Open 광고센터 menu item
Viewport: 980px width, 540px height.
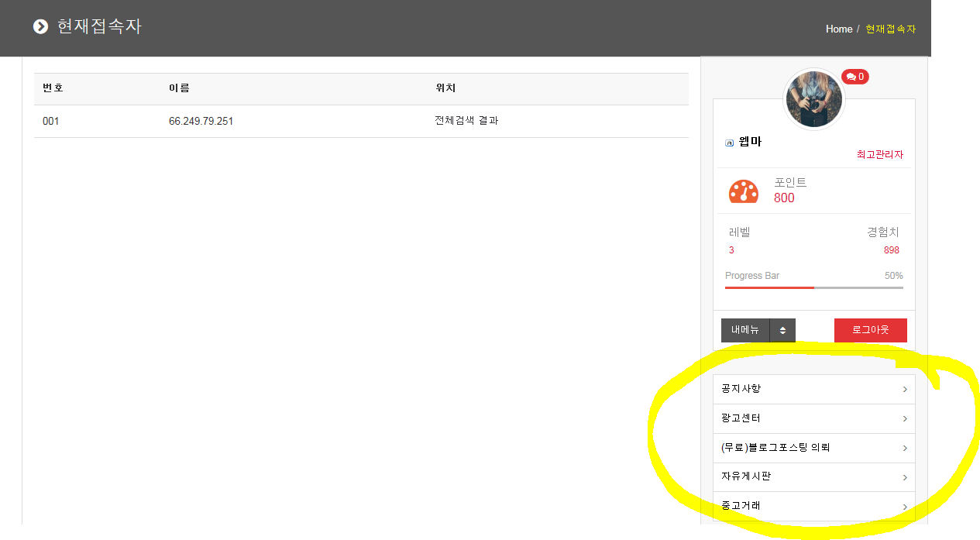814,418
